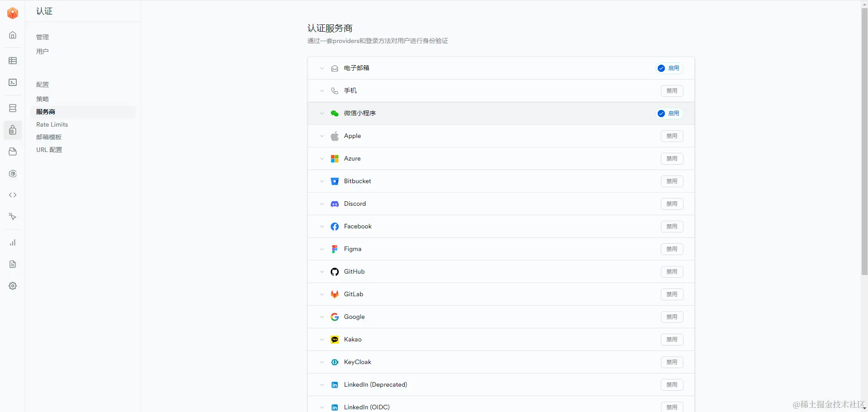Click the 禁用 badge on the GitLab row
The width and height of the screenshot is (868, 412).
[x=672, y=294]
